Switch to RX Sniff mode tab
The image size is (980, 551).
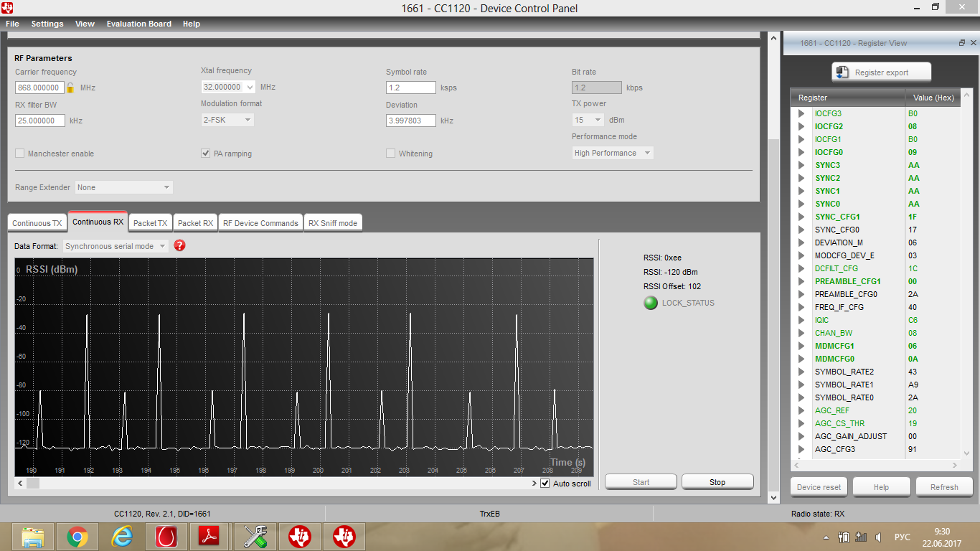click(x=333, y=223)
